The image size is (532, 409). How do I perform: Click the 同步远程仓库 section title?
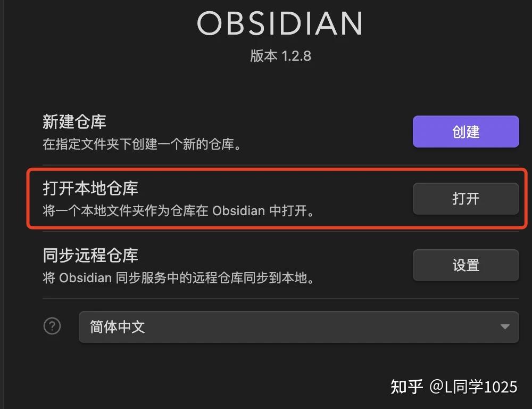coord(89,255)
